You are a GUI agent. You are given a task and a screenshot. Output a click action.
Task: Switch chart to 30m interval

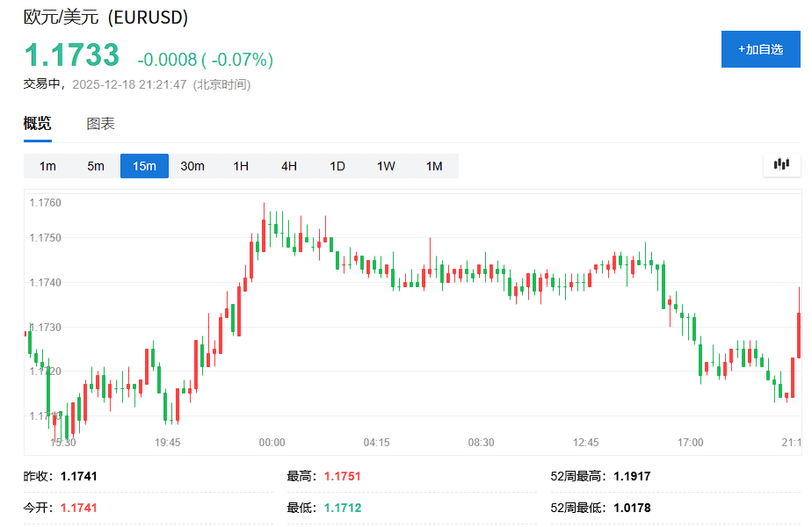click(x=192, y=166)
